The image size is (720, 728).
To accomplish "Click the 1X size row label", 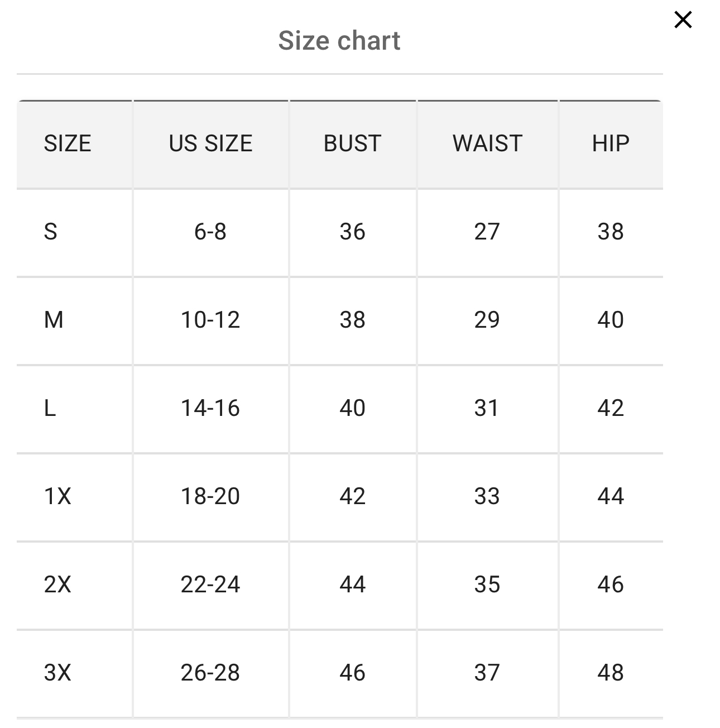I will [57, 496].
